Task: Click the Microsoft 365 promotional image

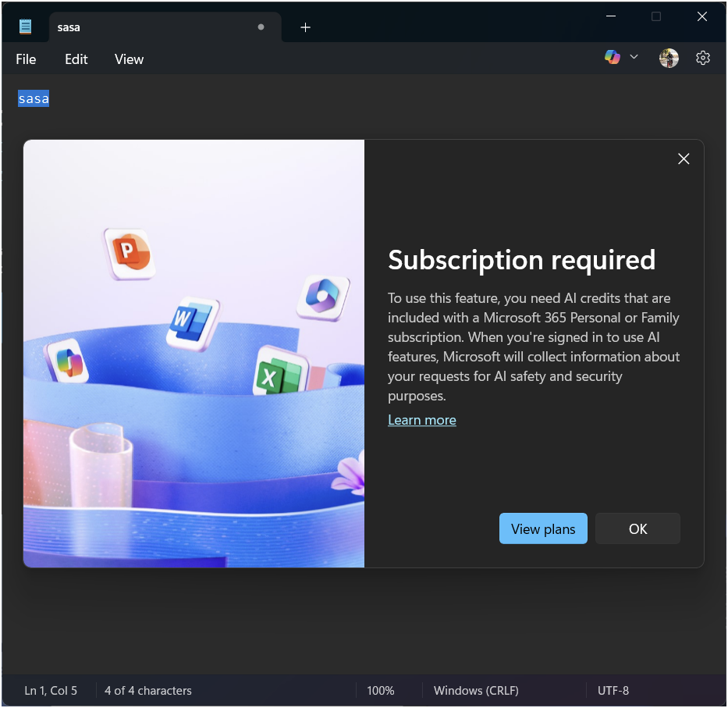Action: coord(194,354)
